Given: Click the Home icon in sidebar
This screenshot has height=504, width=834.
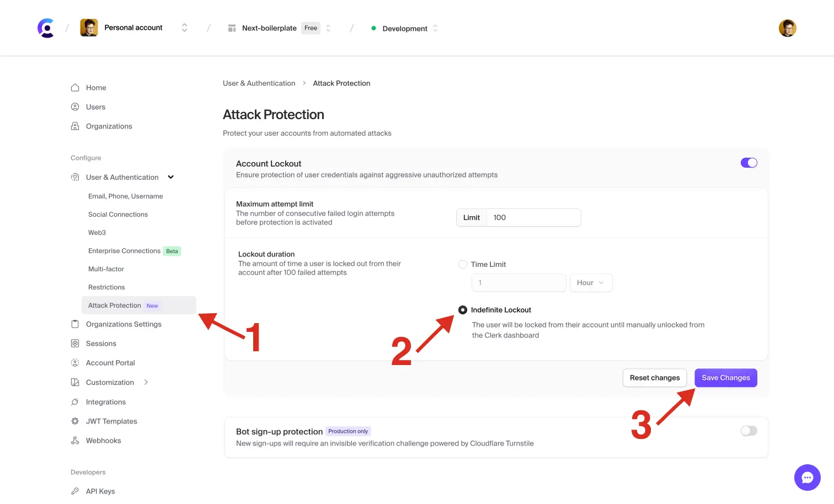Looking at the screenshot, I should tap(75, 88).
